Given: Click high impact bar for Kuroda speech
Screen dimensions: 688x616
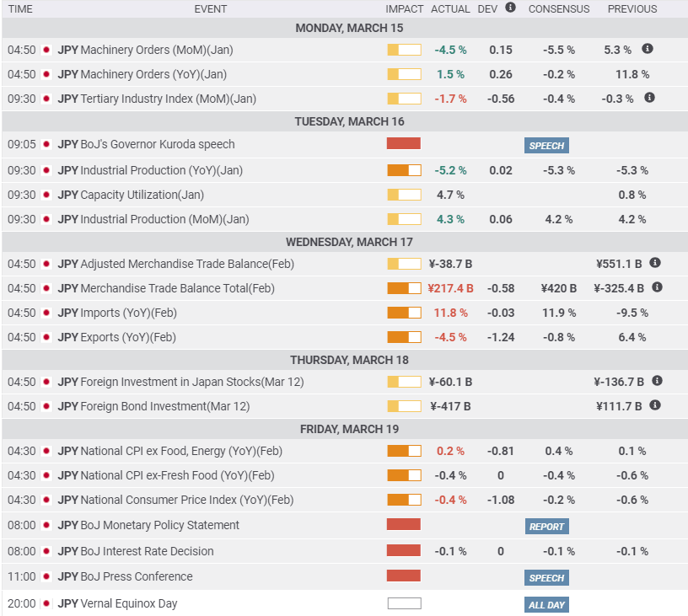Looking at the screenshot, I should (x=404, y=143).
